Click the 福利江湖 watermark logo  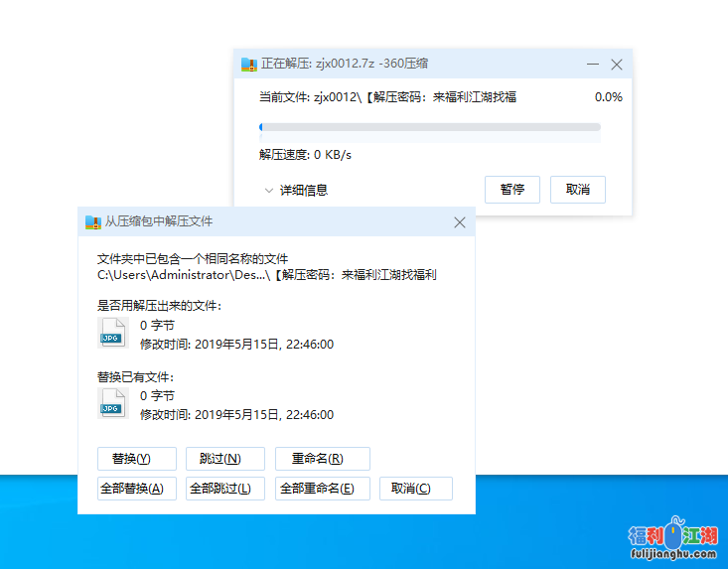[x=672, y=539]
